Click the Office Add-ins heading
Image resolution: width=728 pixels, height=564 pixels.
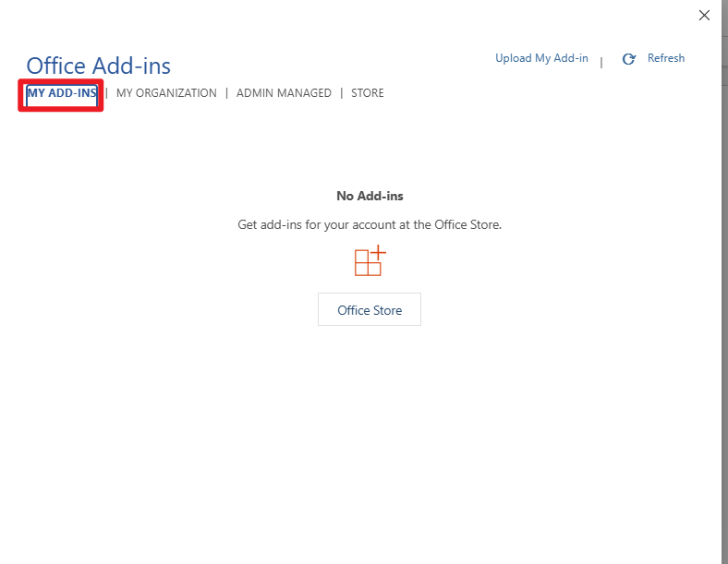(99, 66)
